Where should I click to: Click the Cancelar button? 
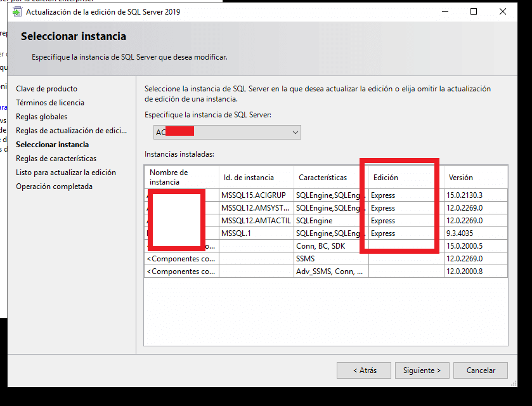[x=481, y=370]
